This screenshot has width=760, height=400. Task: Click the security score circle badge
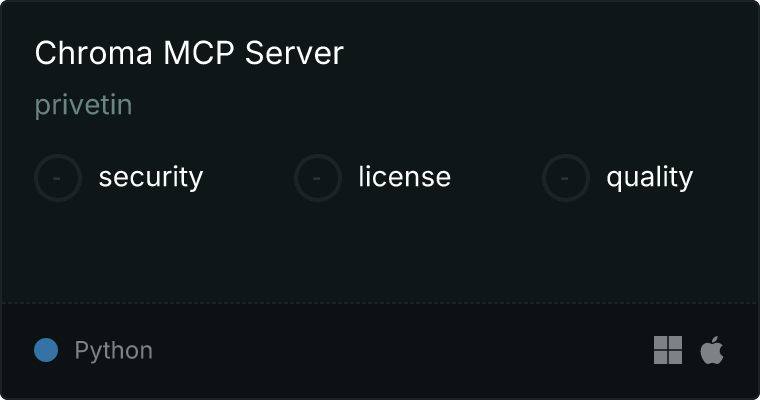[58, 178]
